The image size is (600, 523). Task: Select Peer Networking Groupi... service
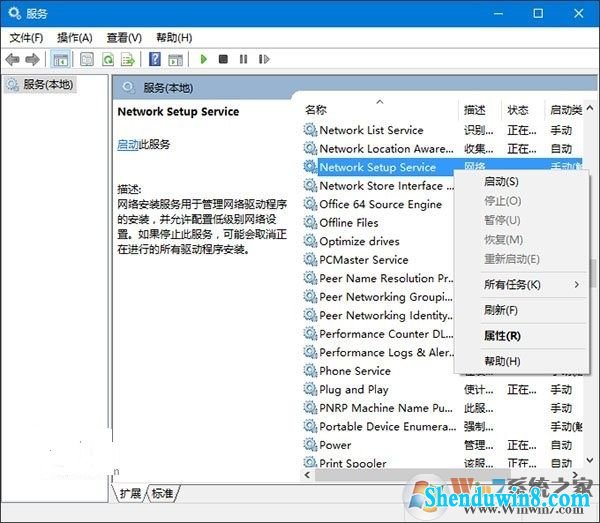(x=378, y=297)
